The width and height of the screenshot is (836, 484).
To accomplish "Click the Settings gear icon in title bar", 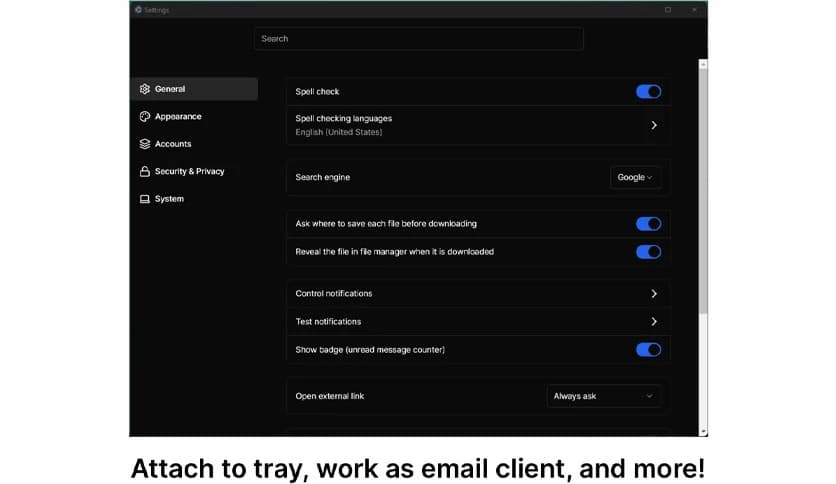I will tap(138, 10).
